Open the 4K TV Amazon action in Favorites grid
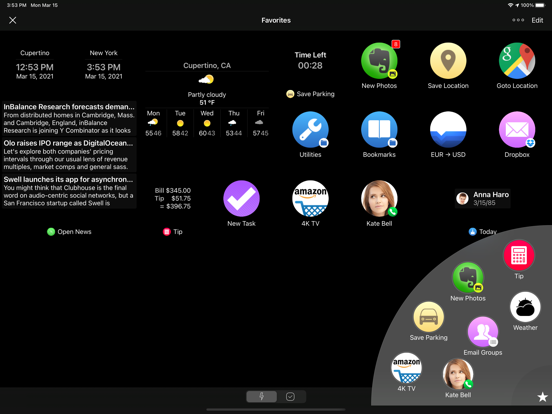 click(x=310, y=199)
